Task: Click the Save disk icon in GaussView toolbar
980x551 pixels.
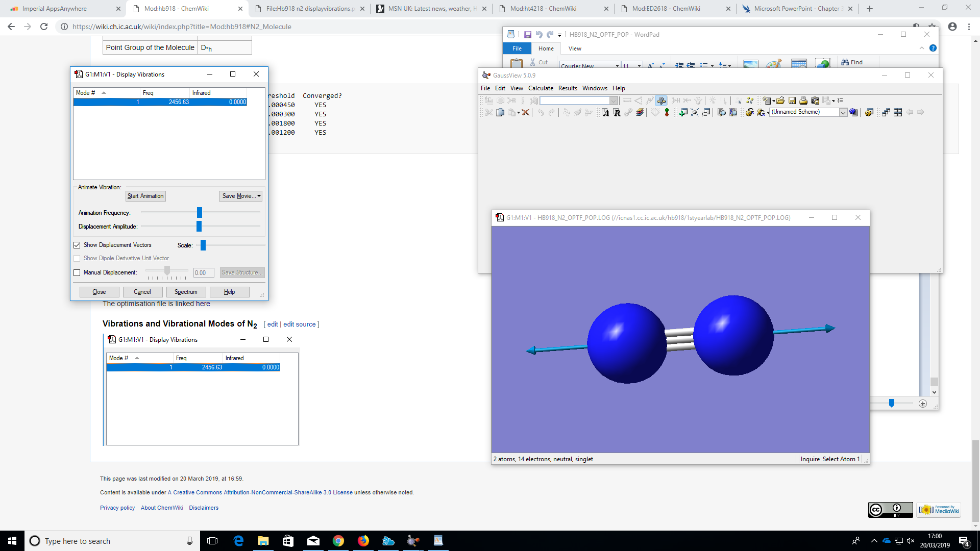Action: click(792, 101)
